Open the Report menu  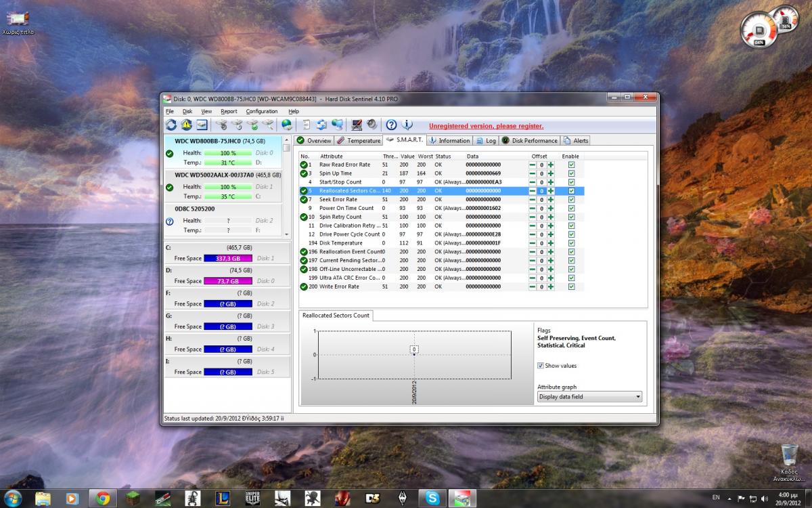tap(229, 111)
